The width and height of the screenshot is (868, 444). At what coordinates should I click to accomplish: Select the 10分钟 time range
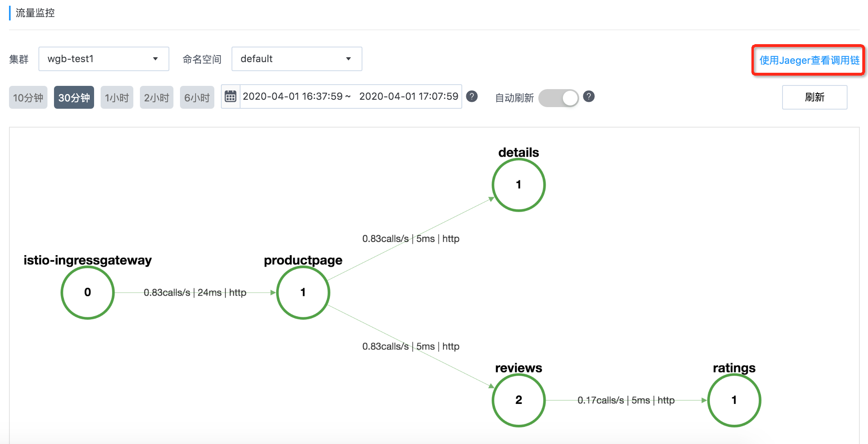(28, 98)
